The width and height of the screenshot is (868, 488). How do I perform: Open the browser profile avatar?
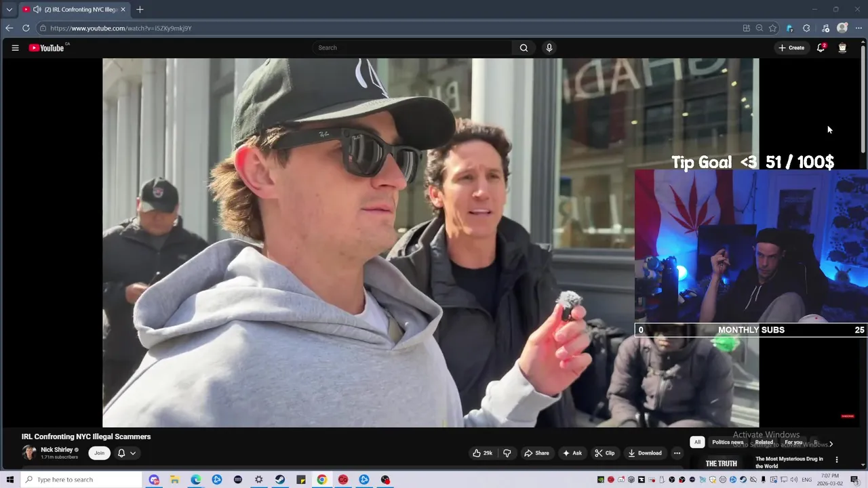point(842,28)
